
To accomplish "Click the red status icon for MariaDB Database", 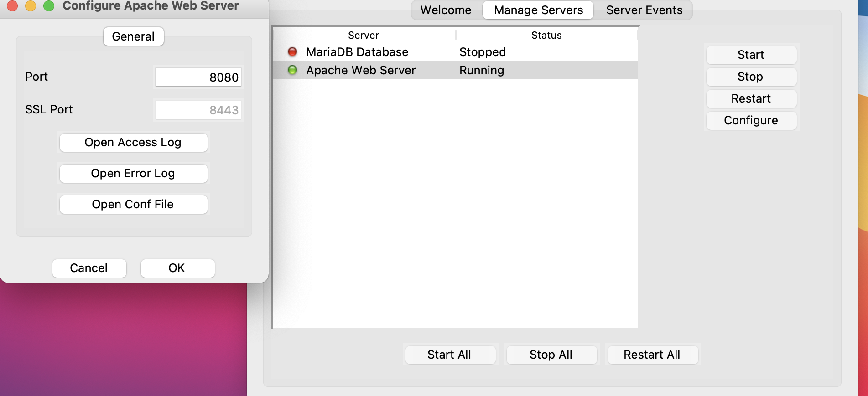I will pos(292,52).
